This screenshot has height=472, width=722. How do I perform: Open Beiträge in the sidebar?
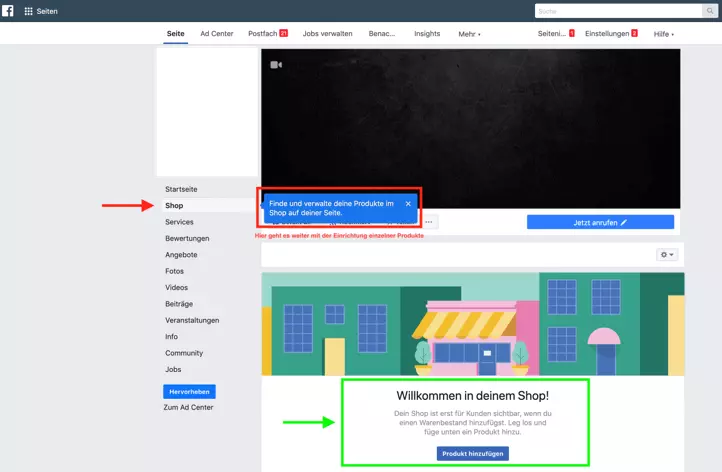[x=179, y=304]
